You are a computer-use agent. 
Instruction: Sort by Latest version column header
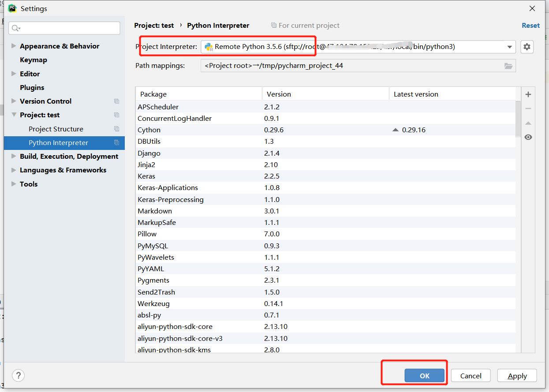point(452,94)
